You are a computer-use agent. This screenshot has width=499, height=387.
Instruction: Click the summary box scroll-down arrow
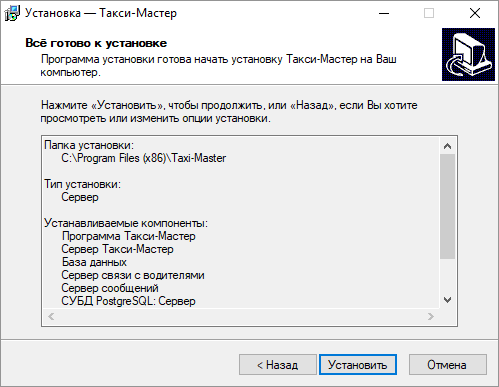(448, 300)
